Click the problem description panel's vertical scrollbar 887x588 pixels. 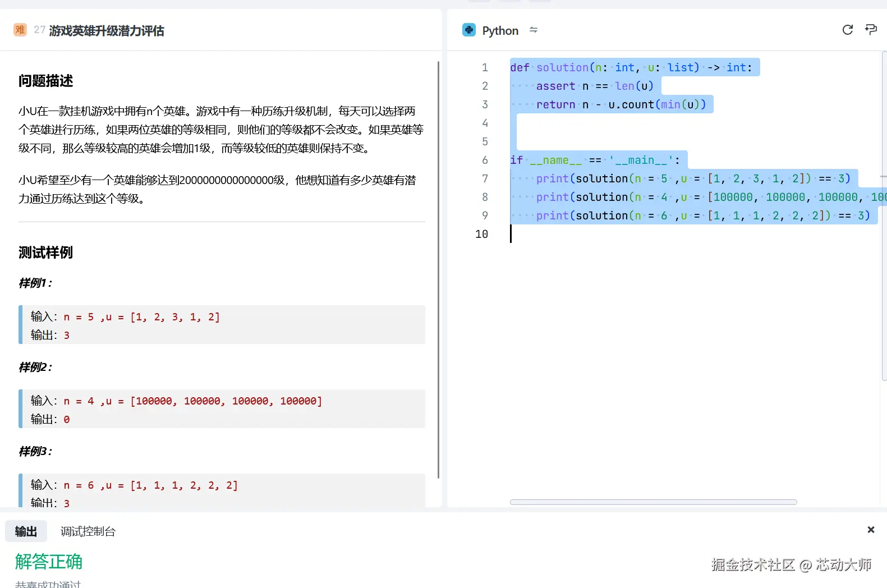pos(438,269)
